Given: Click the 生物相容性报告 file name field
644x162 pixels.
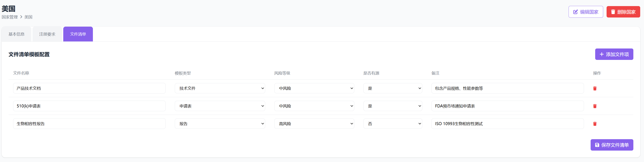Looking at the screenshot, I should pyautogui.click(x=89, y=124).
